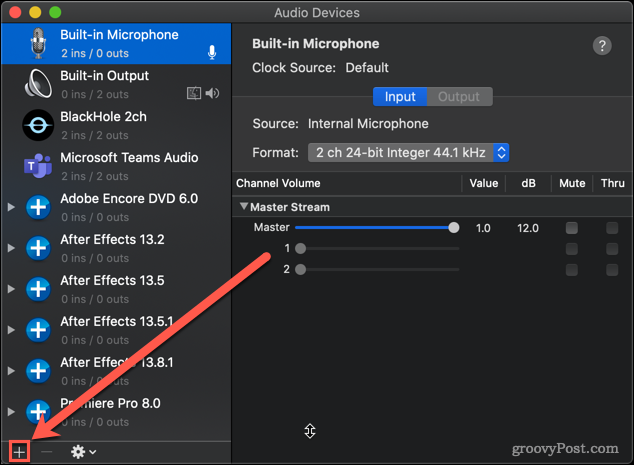Viewport: 634px width, 465px height.
Task: Click the dB column header
Action: click(x=528, y=184)
